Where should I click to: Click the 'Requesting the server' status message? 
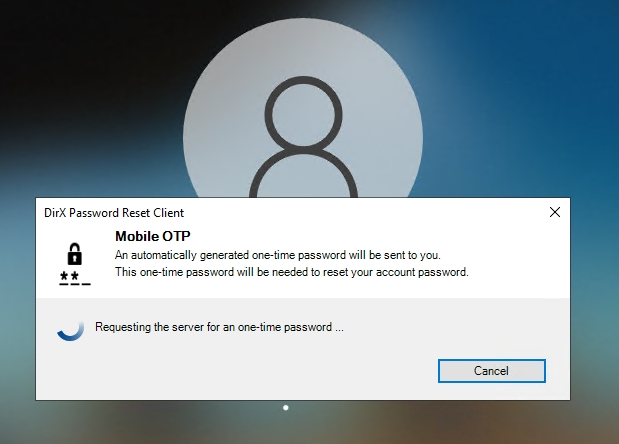[219, 327]
